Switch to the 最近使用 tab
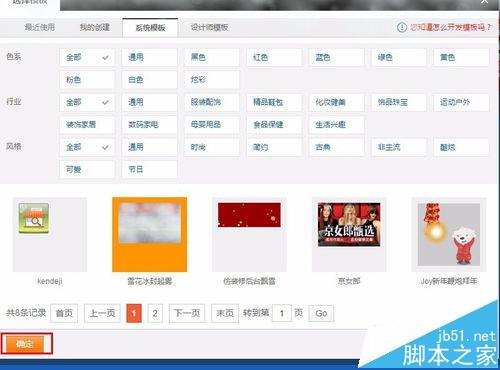Image resolution: width=500 pixels, height=370 pixels. click(40, 27)
